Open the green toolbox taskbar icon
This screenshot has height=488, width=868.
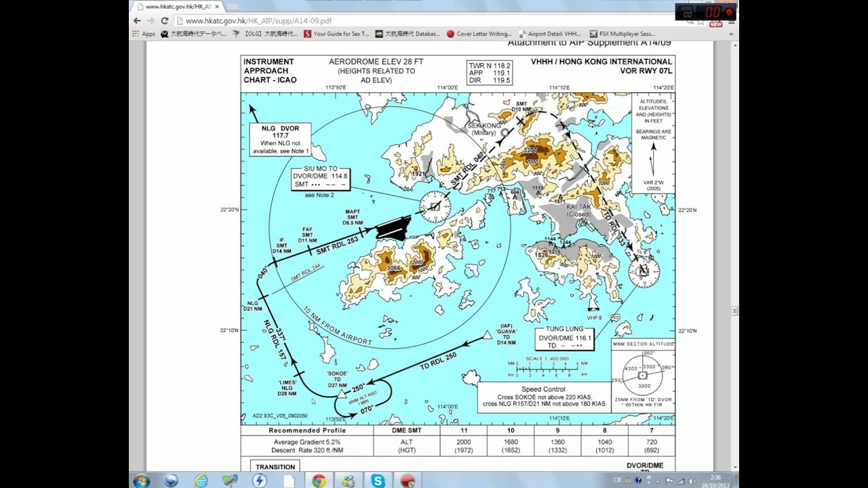pyautogui.click(x=231, y=481)
